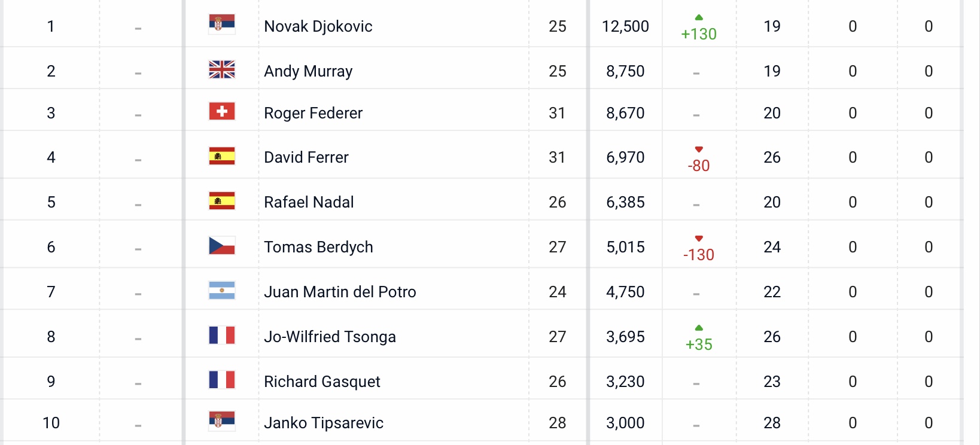Click the red -80 points change for Ferrer
The image size is (980, 445).
pyautogui.click(x=699, y=166)
